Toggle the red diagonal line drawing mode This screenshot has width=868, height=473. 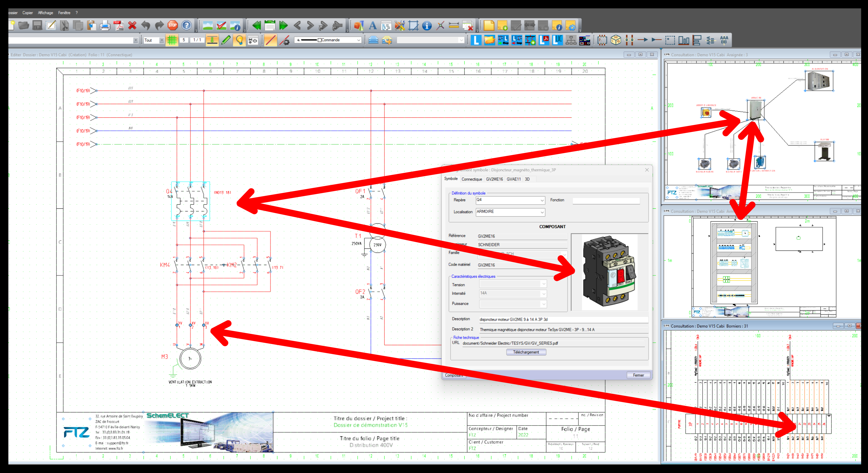(270, 40)
